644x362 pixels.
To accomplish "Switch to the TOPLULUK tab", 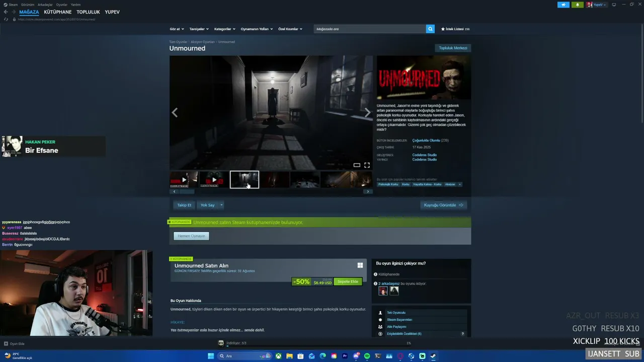I will coord(88,12).
